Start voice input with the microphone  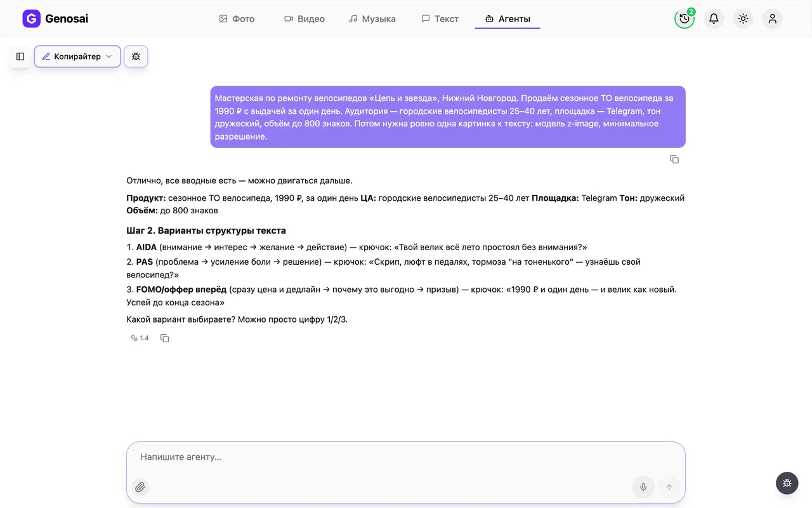pyautogui.click(x=643, y=487)
